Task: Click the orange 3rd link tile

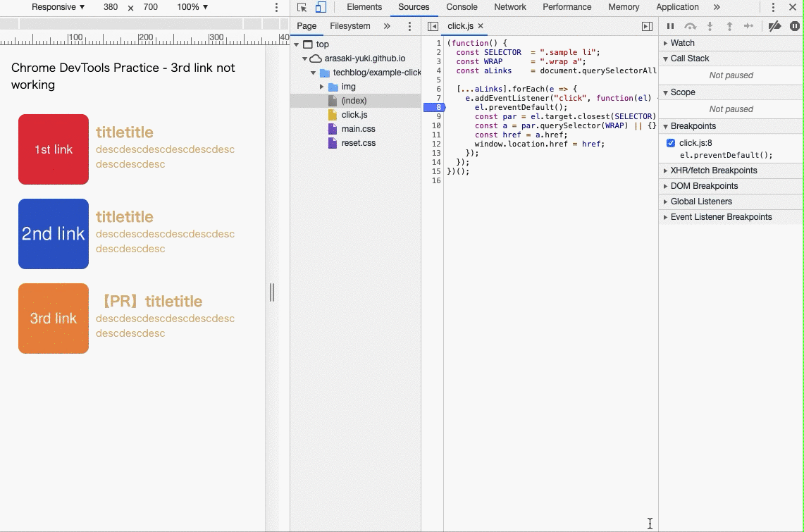Action: click(54, 318)
